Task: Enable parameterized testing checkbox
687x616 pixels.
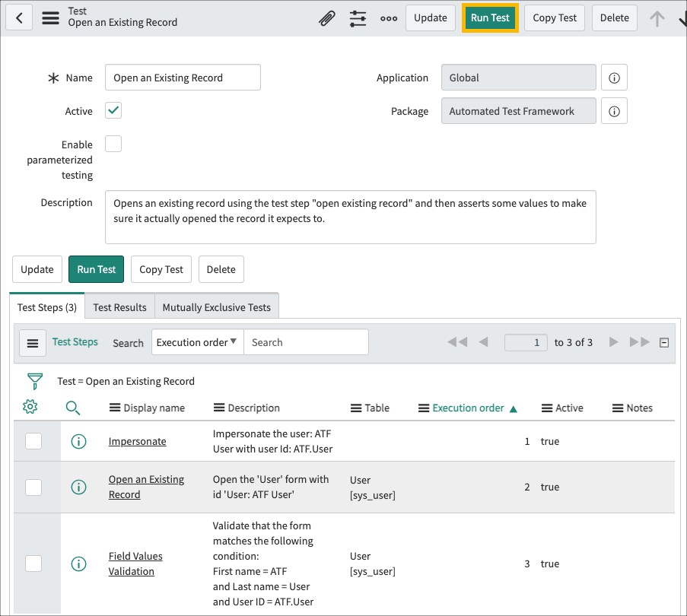Action: (x=113, y=143)
